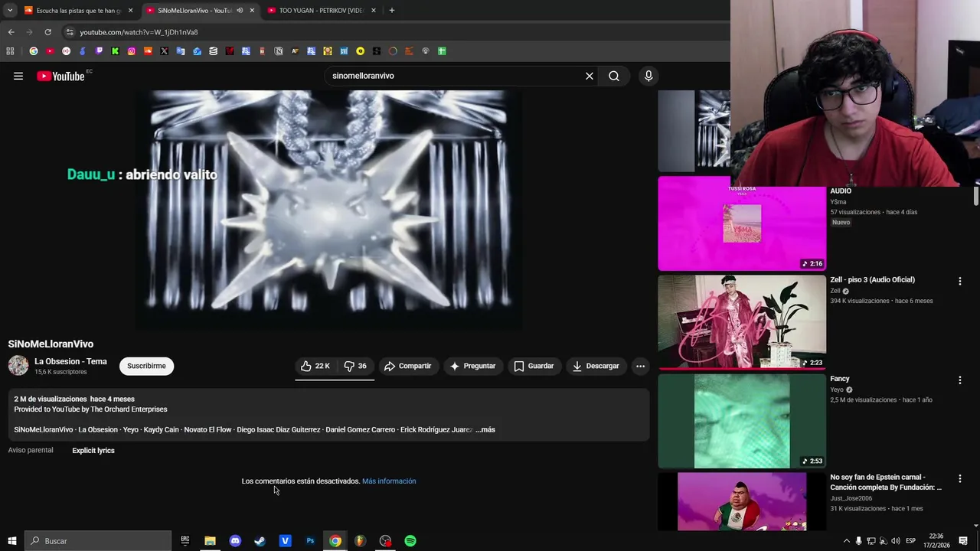View site information icon in address bar
This screenshot has height=551, width=980.
coord(70,32)
